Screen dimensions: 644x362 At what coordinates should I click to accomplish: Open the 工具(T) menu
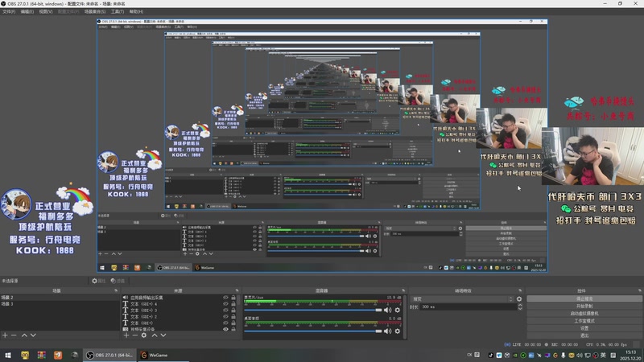click(x=118, y=11)
